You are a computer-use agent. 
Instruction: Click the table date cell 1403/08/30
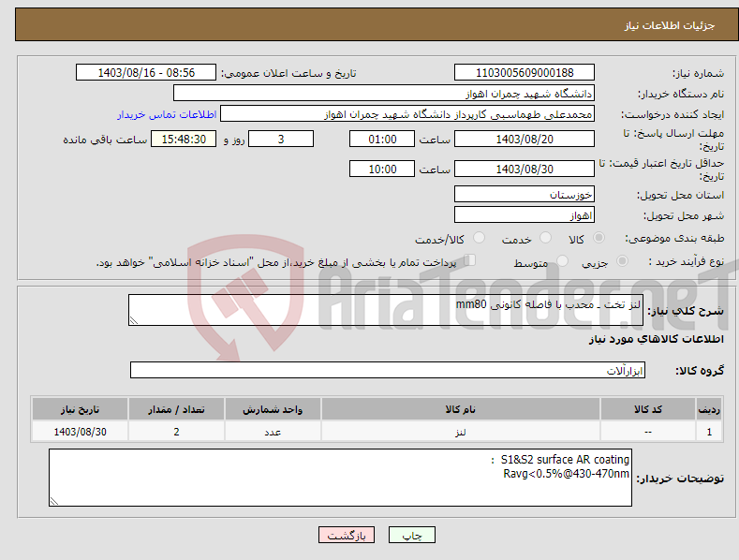click(x=81, y=432)
